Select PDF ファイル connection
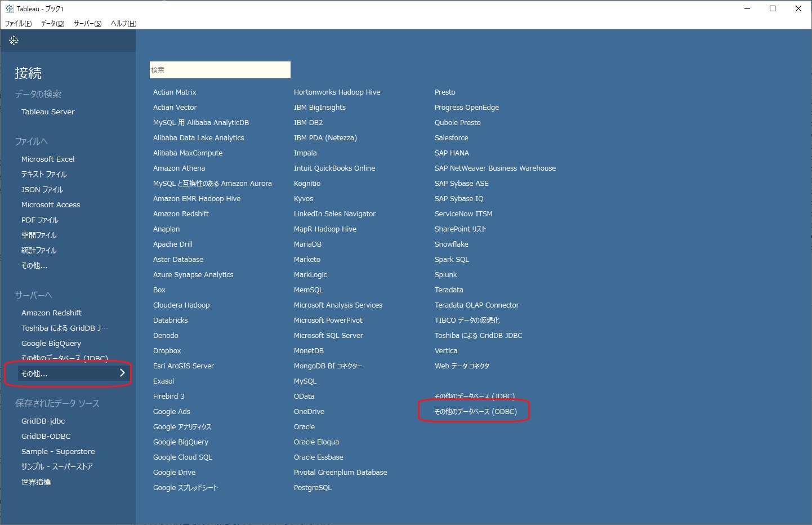The width and height of the screenshot is (812, 525). (40, 220)
